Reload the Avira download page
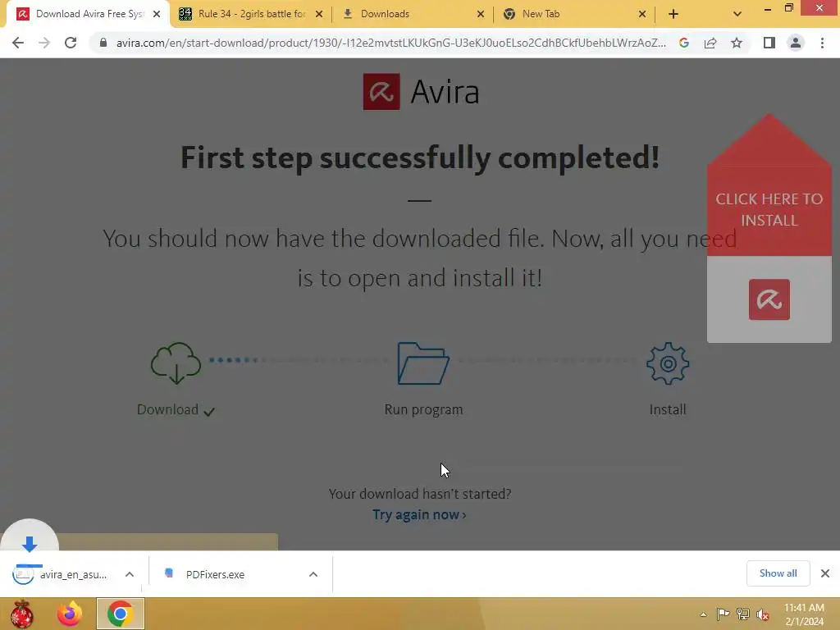 click(x=71, y=43)
